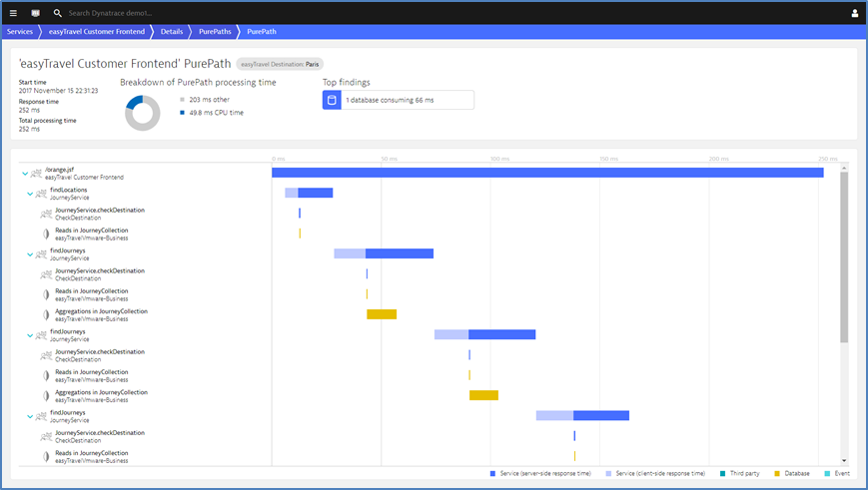This screenshot has height=490, width=868.
Task: Open '1 database consuming 66 ms' finding
Action: pyautogui.click(x=399, y=100)
